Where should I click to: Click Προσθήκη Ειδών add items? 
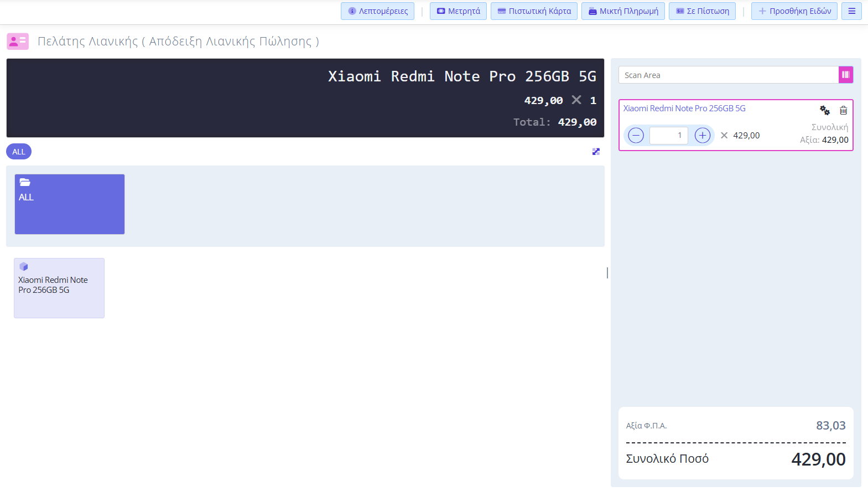(x=794, y=11)
